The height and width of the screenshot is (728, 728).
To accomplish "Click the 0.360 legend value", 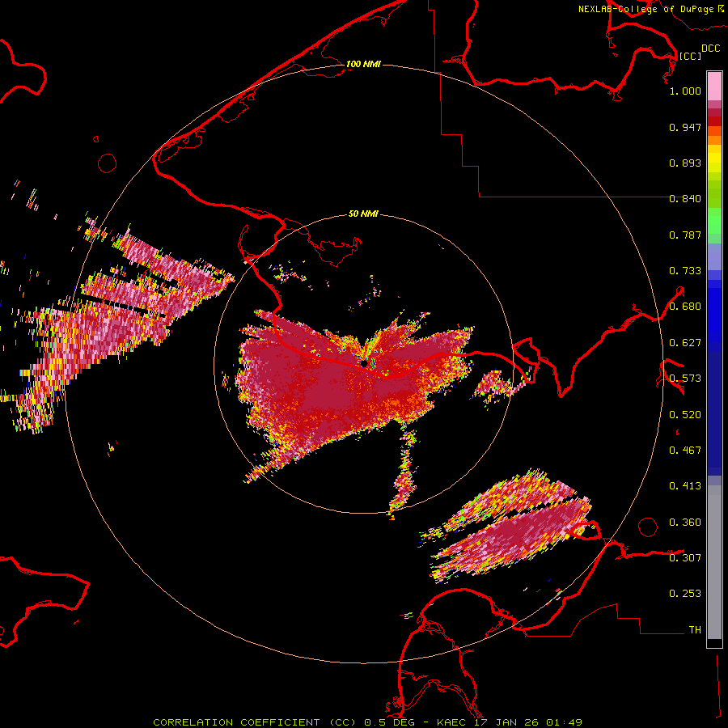I will pyautogui.click(x=685, y=523).
